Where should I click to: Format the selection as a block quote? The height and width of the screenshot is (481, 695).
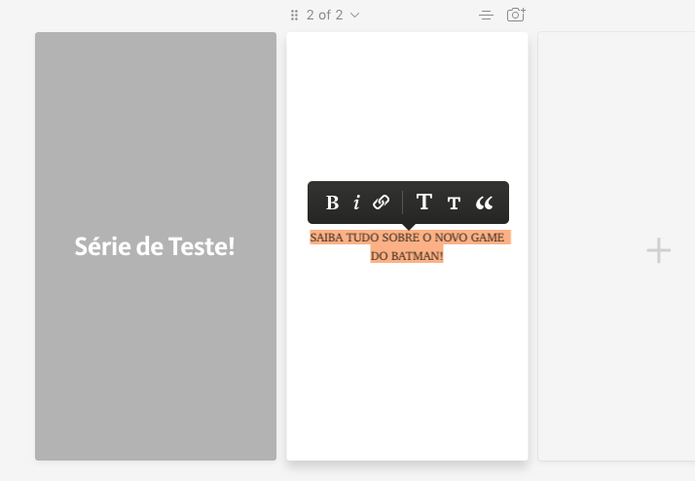click(x=484, y=203)
